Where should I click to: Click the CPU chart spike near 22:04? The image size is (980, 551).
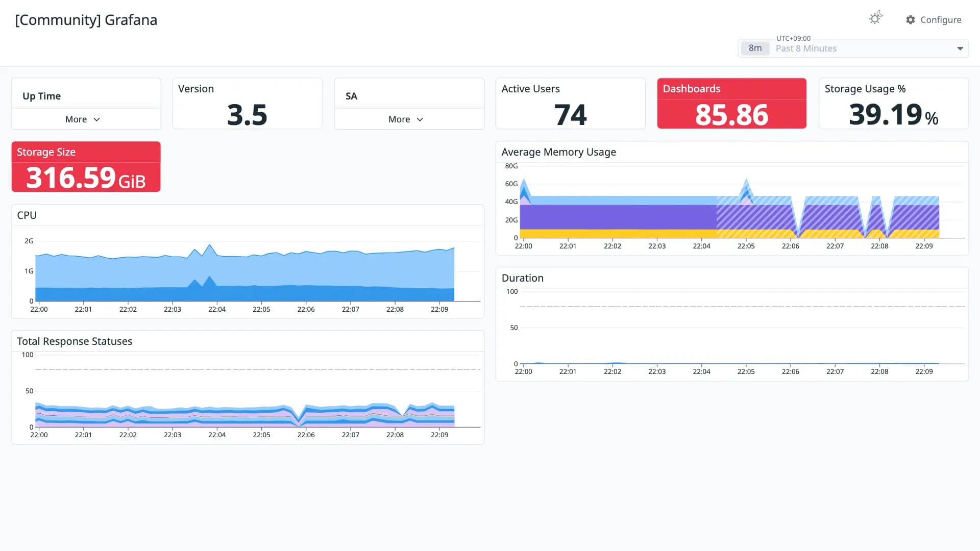point(209,245)
